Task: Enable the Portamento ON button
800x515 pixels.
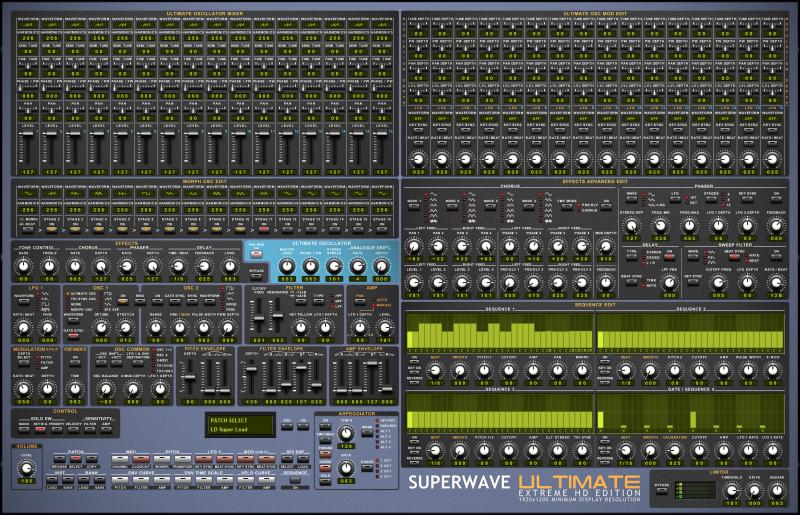Action: coord(75,363)
